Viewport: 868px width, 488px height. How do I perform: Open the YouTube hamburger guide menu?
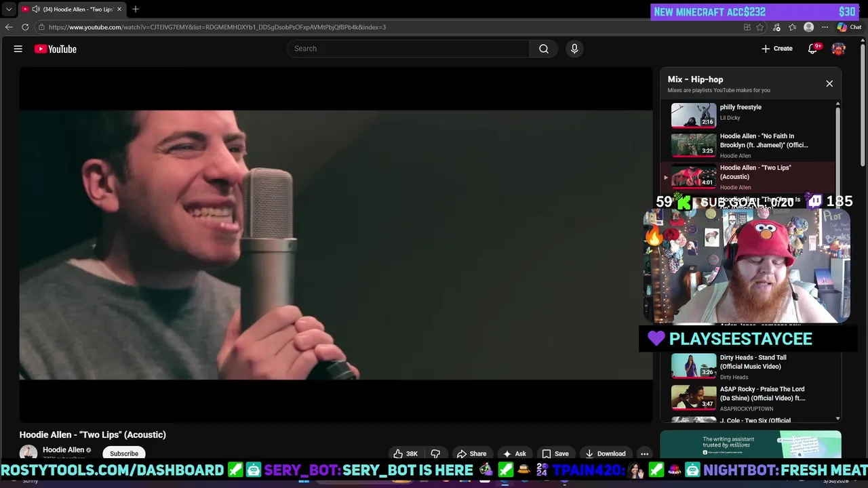coord(18,49)
